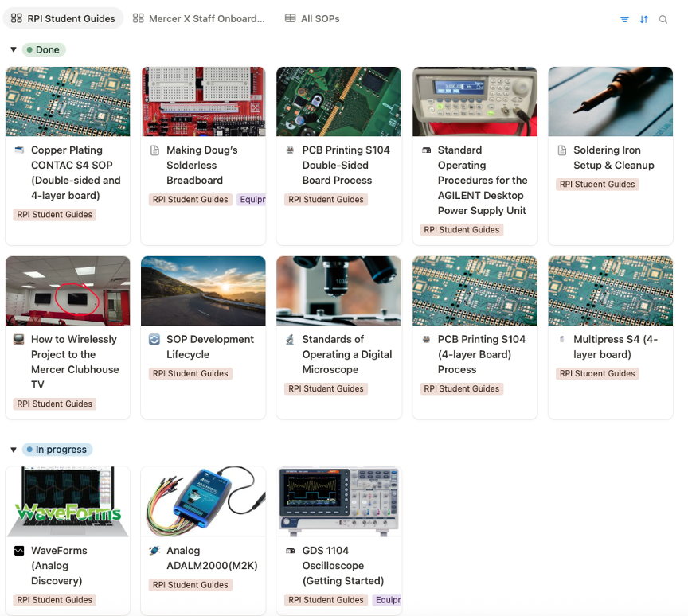Open the Multipress S4 (4-layer board) page
688x616 pixels.
pos(615,346)
